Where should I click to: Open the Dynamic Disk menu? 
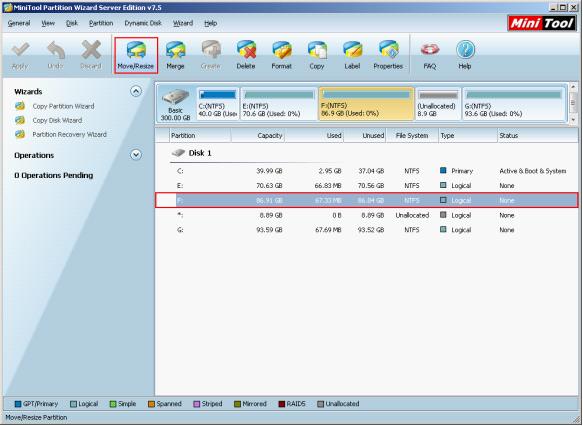tap(143, 23)
